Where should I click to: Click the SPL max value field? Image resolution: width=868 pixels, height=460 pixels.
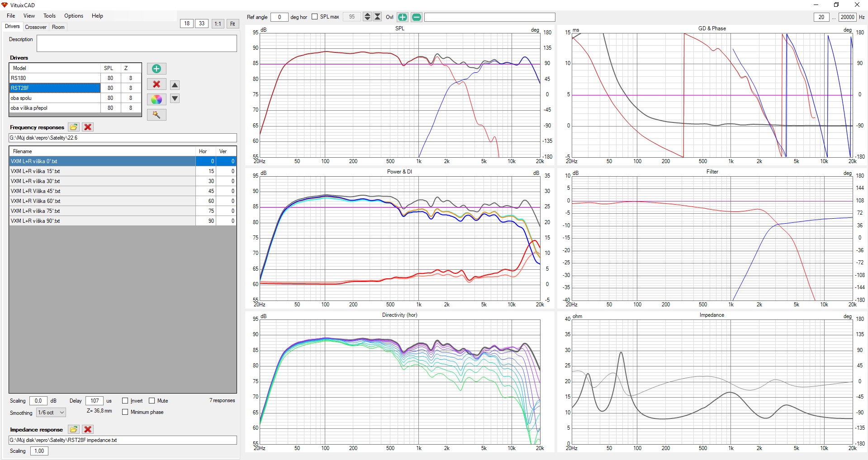352,17
